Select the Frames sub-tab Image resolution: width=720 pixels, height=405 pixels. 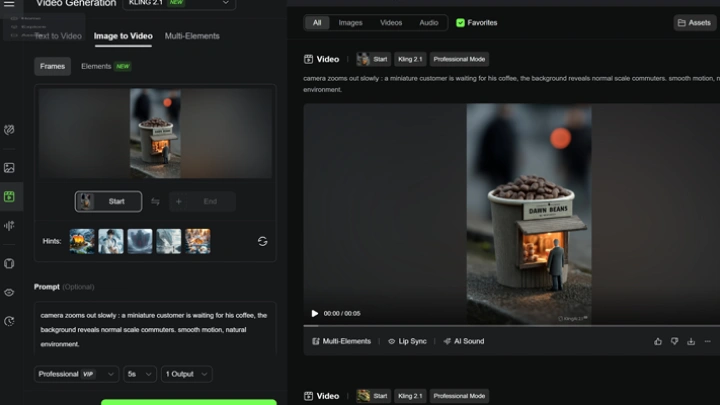click(x=52, y=66)
